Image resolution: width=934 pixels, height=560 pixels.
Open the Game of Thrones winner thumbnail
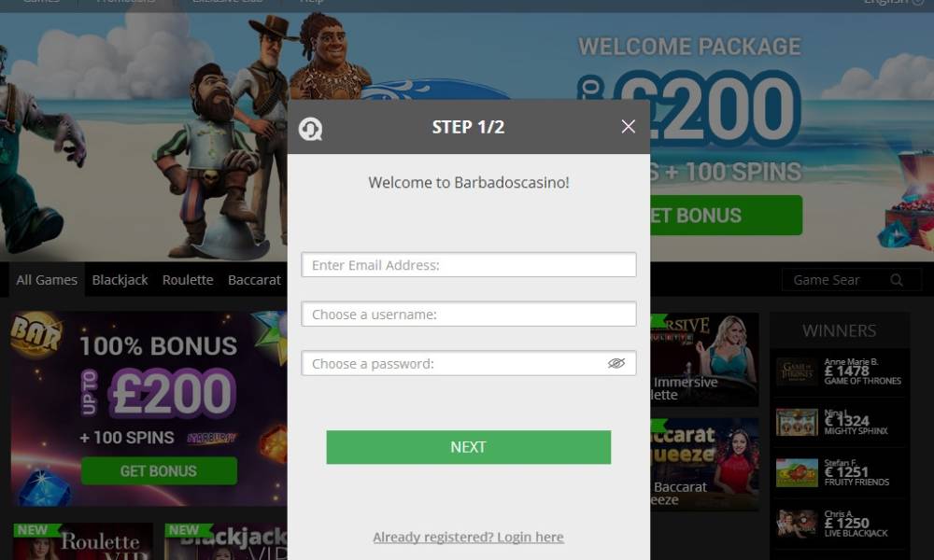tap(797, 372)
